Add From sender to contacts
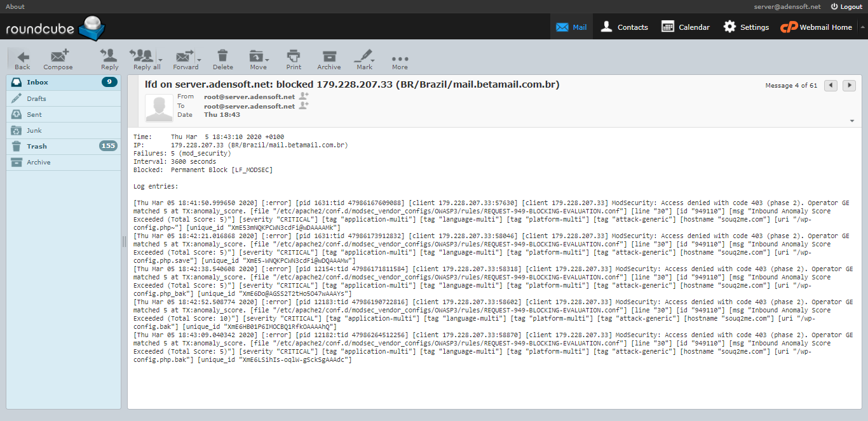The height and width of the screenshot is (421, 868). point(304,96)
